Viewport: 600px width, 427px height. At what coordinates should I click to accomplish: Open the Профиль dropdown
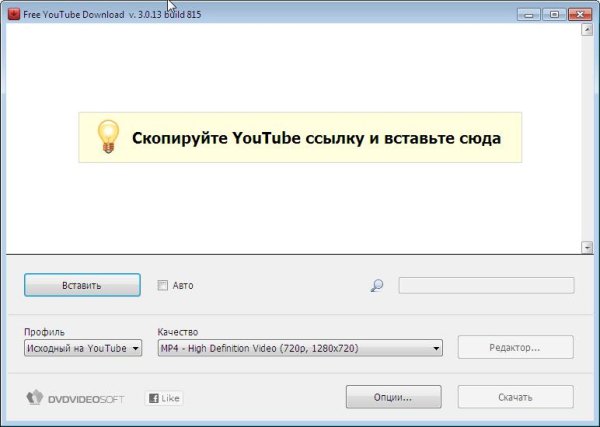(x=83, y=348)
